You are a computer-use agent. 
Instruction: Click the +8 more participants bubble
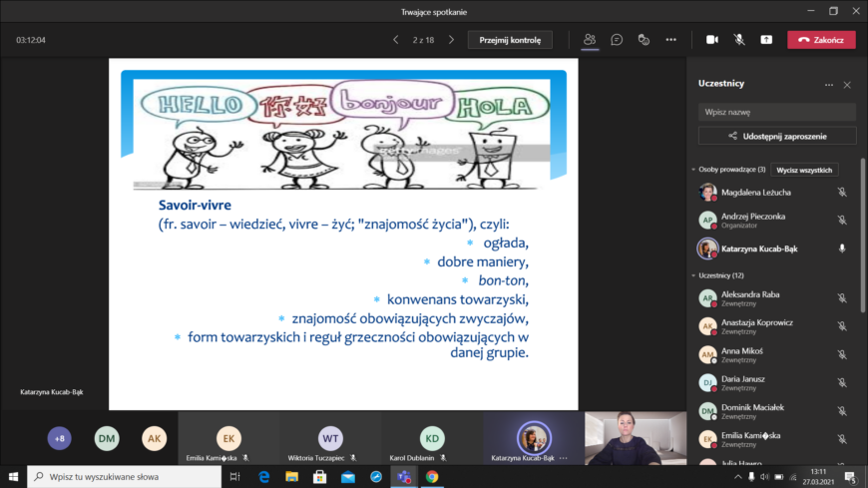point(59,438)
